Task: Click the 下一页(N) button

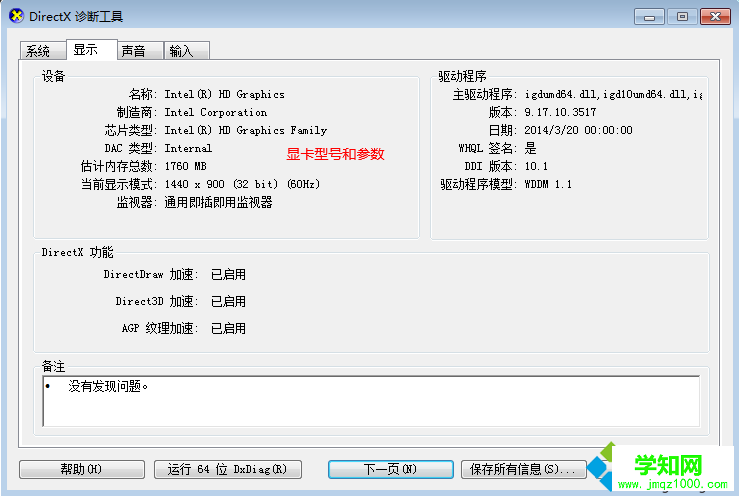Action: click(x=391, y=469)
